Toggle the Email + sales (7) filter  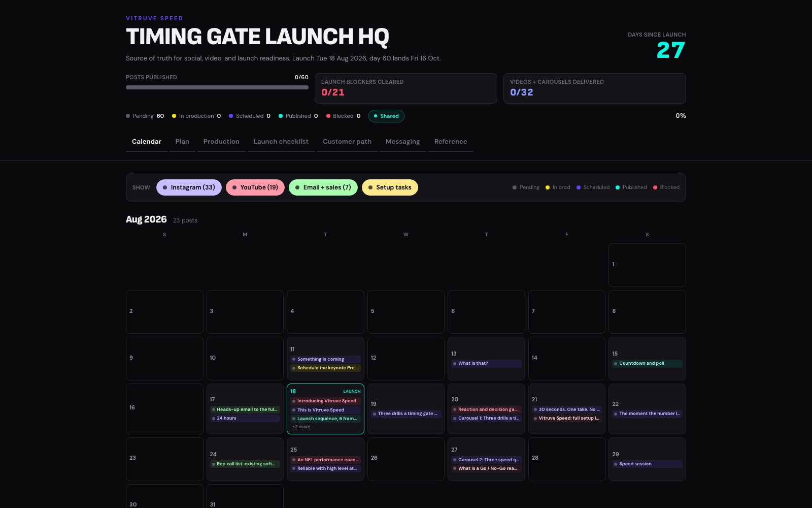323,187
